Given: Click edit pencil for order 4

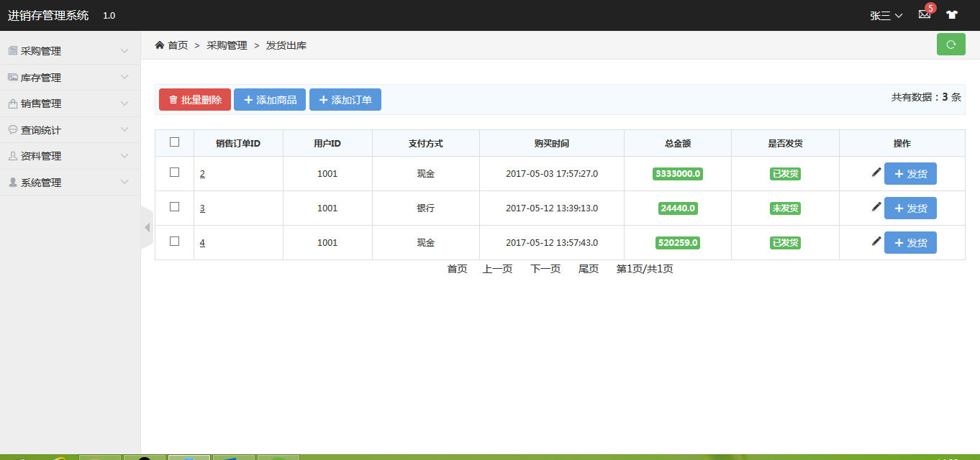Looking at the screenshot, I should pos(876,241).
